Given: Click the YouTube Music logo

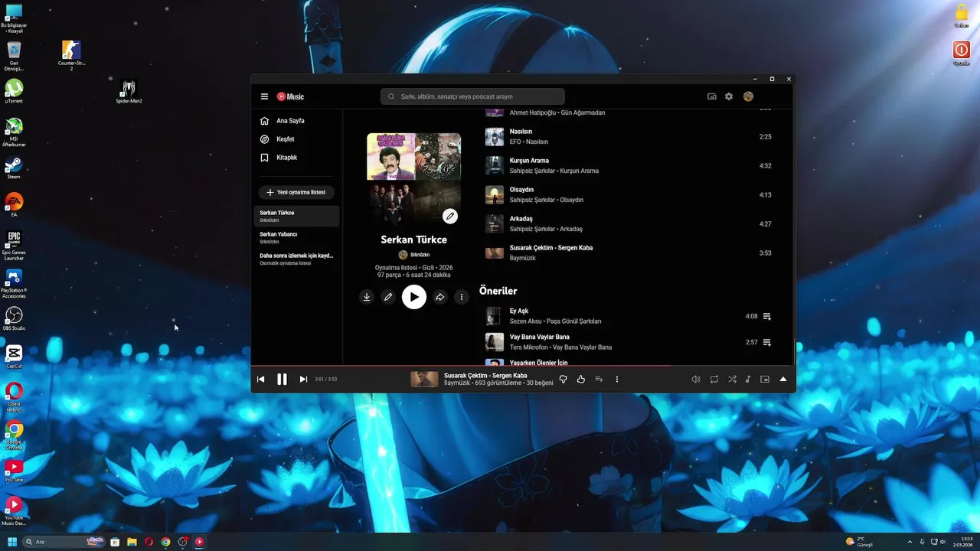Looking at the screenshot, I should coord(290,96).
